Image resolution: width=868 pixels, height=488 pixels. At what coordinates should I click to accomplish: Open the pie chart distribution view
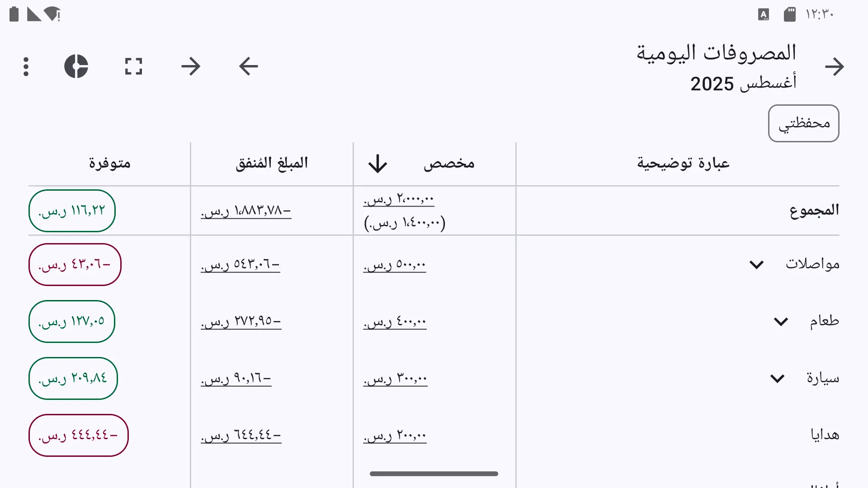76,66
